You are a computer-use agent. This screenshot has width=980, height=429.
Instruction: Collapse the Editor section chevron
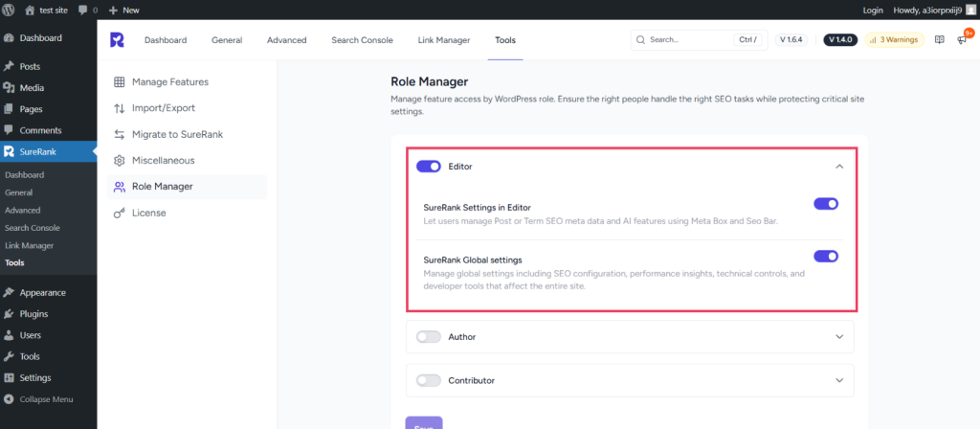[x=839, y=167]
